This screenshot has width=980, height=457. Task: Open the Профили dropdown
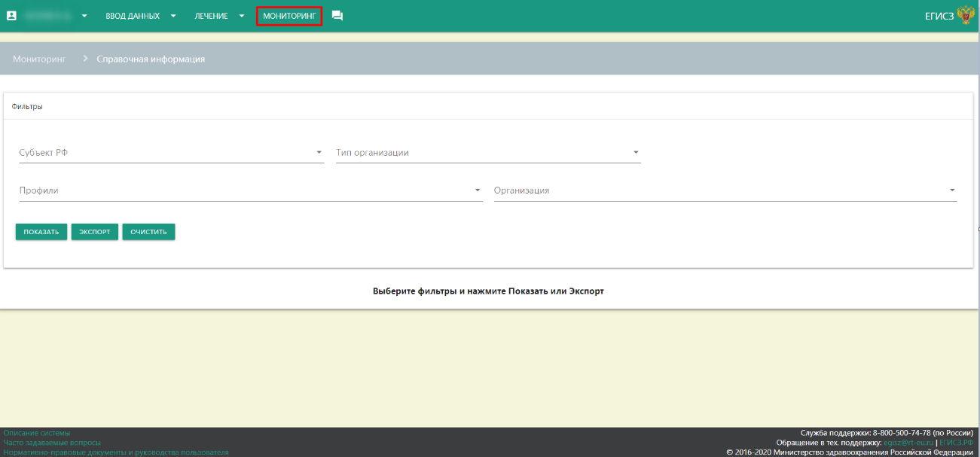pos(251,191)
